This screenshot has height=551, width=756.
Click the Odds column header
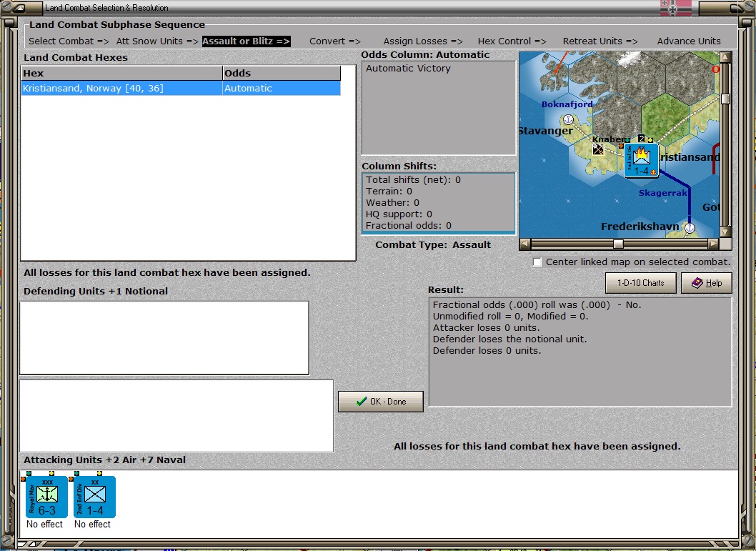click(281, 74)
